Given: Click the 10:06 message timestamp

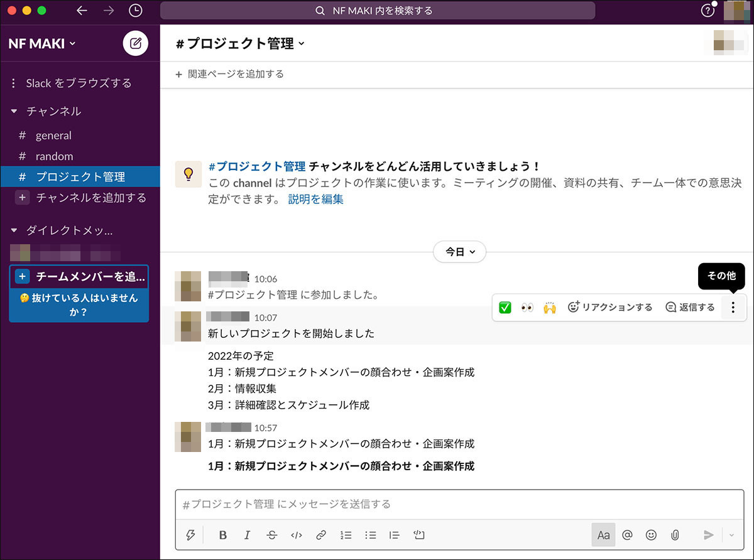Looking at the screenshot, I should (265, 279).
